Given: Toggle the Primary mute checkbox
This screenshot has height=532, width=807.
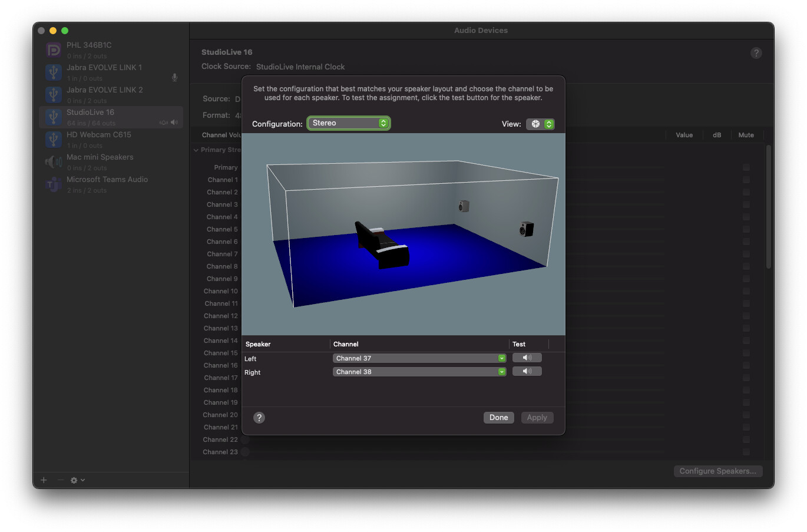Looking at the screenshot, I should 746,167.
